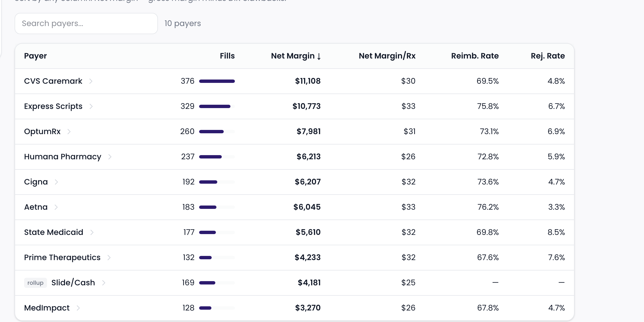Select Cigna net margin $6,207
The width and height of the screenshot is (644, 322).
[308, 182]
